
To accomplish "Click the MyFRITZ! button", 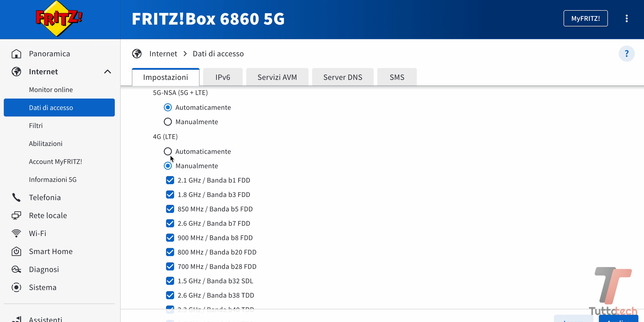I will point(585,18).
